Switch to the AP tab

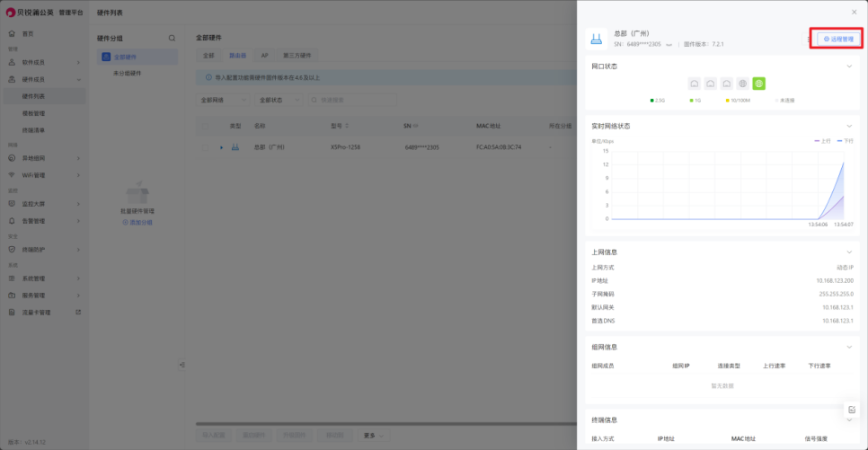[264, 56]
